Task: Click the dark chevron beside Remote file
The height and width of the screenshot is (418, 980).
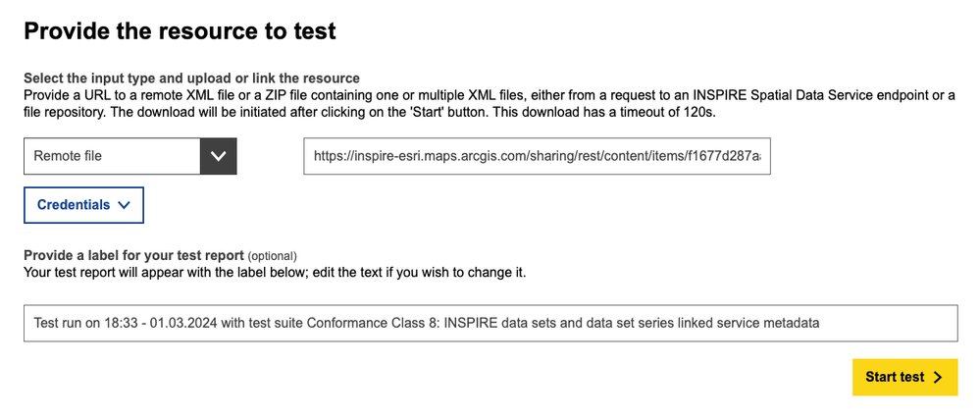Action: tap(219, 156)
